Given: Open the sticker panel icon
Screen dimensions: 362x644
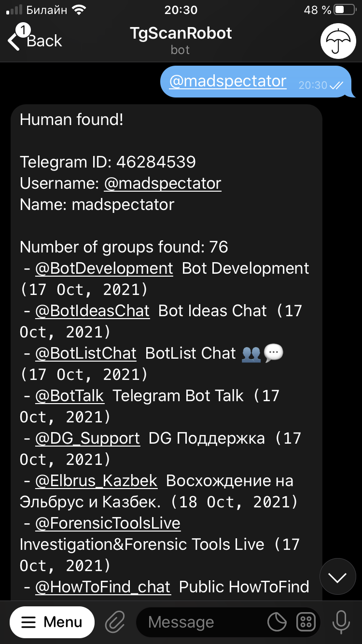Looking at the screenshot, I should [277, 622].
